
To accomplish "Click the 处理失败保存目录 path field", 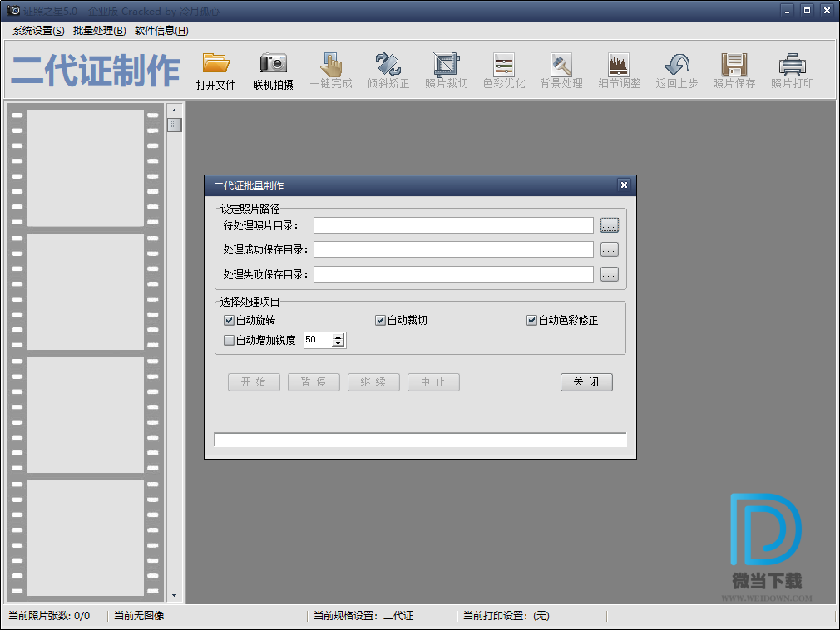I will pyautogui.click(x=453, y=274).
